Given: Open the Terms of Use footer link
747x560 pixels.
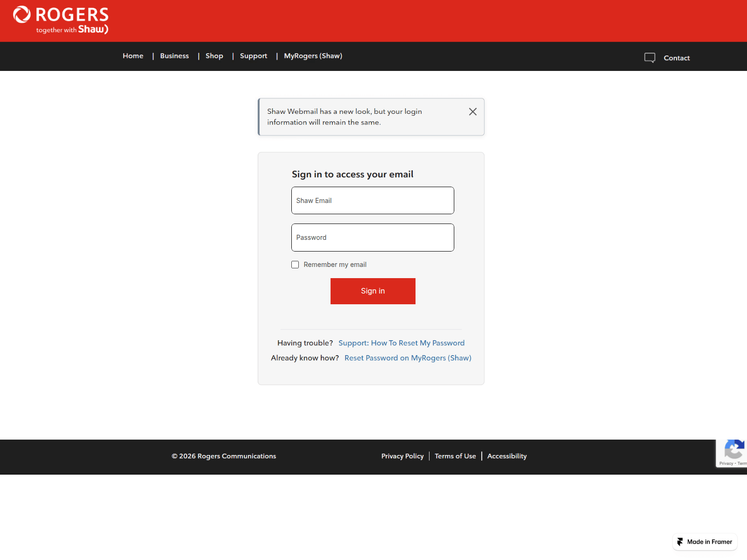Looking at the screenshot, I should pos(455,456).
